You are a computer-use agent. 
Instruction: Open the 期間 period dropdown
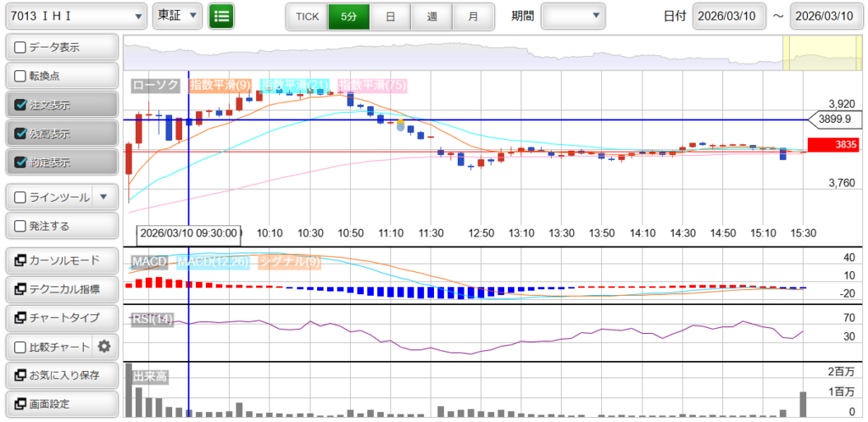(x=573, y=15)
